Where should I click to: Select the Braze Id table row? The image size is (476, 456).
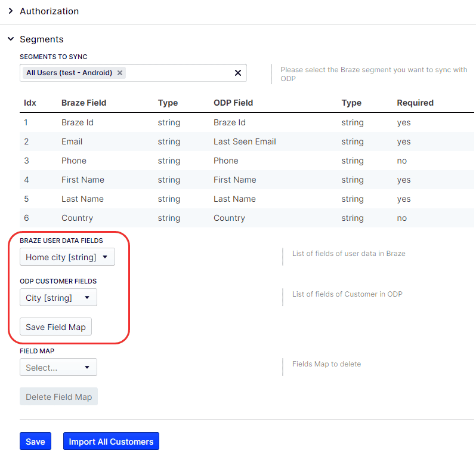click(78, 122)
